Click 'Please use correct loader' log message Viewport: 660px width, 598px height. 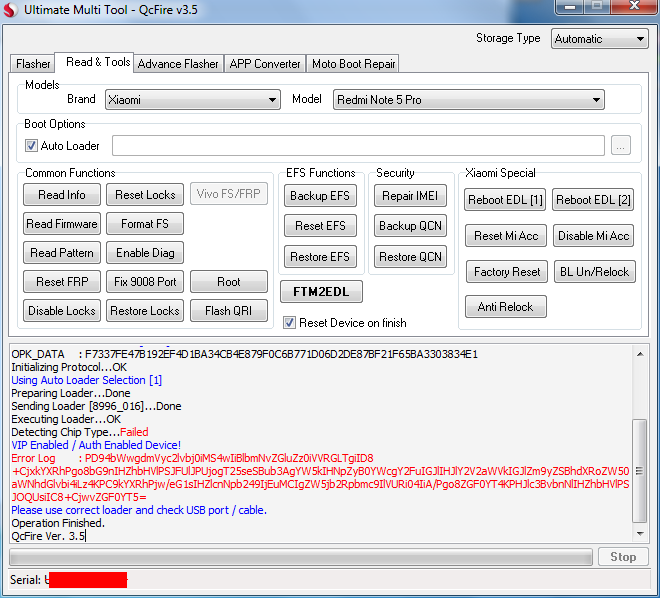tap(139, 510)
